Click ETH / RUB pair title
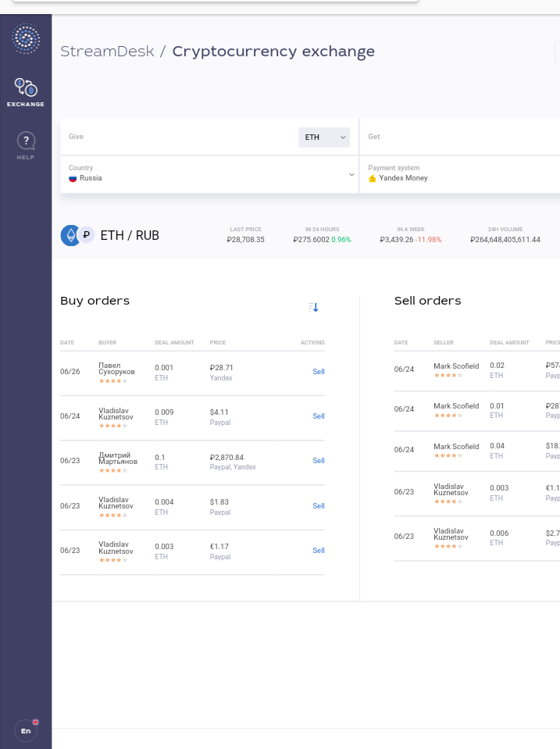 130,236
